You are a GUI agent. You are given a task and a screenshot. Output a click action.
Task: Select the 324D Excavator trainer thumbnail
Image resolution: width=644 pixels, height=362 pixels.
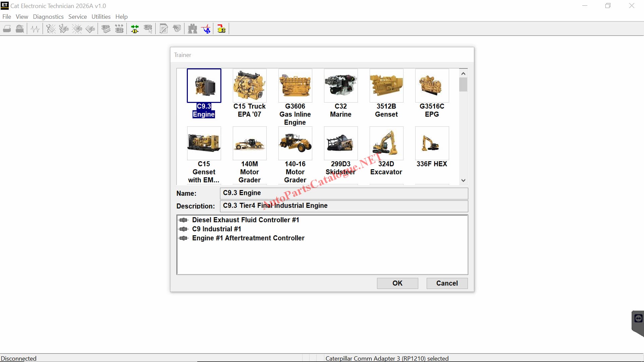point(386,143)
